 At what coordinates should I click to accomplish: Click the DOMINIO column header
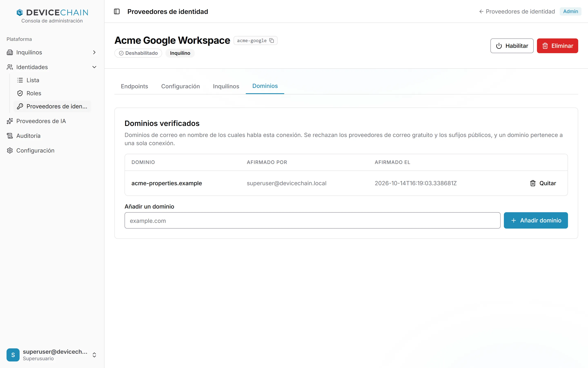pos(143,162)
